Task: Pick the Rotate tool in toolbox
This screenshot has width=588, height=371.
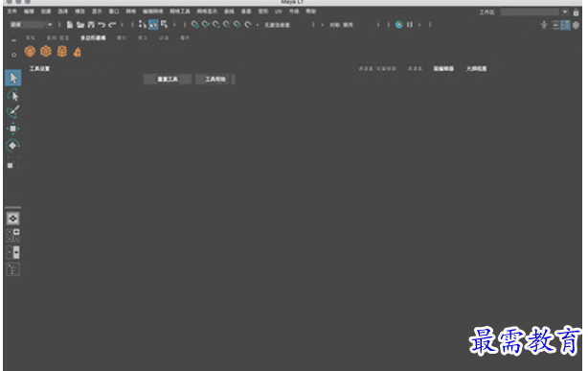Action: click(x=12, y=146)
